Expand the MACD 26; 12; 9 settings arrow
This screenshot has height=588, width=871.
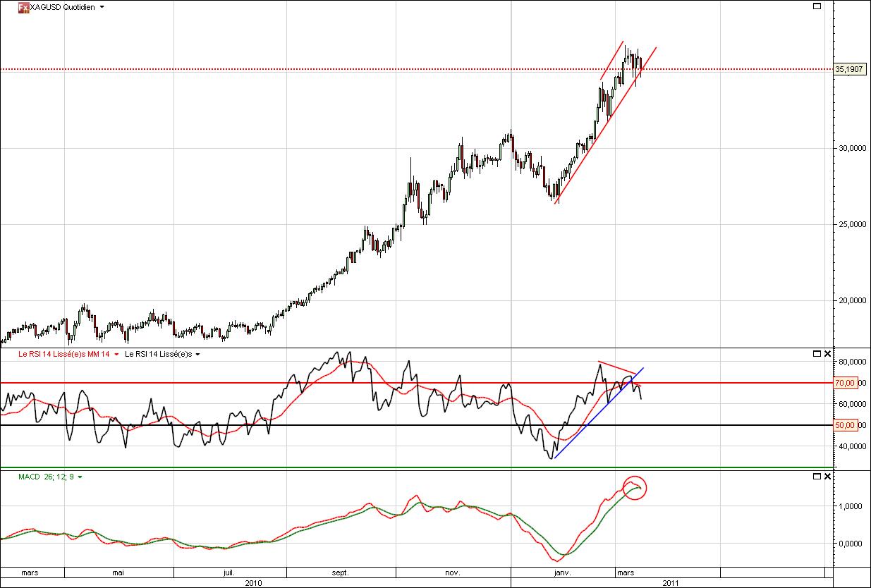pos(80,477)
